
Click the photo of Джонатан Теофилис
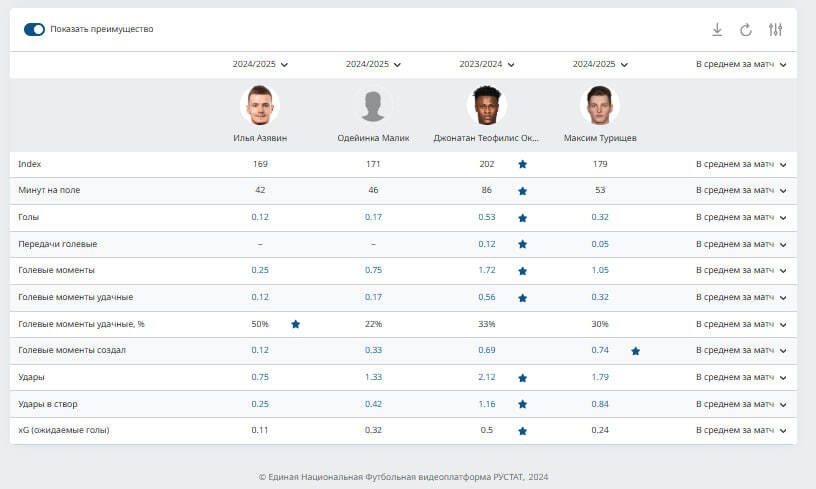pyautogui.click(x=487, y=105)
